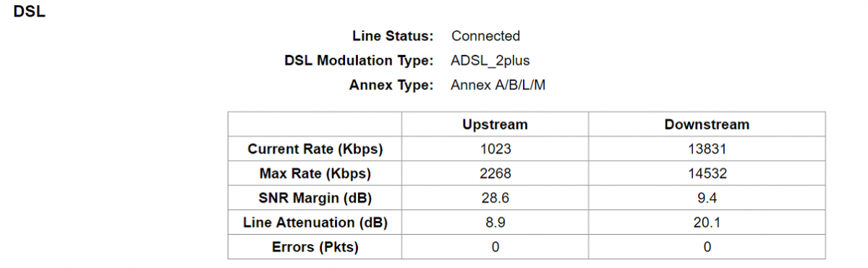Select the Max Rate (Kbps) row label
The image size is (868, 268).
tap(315, 174)
